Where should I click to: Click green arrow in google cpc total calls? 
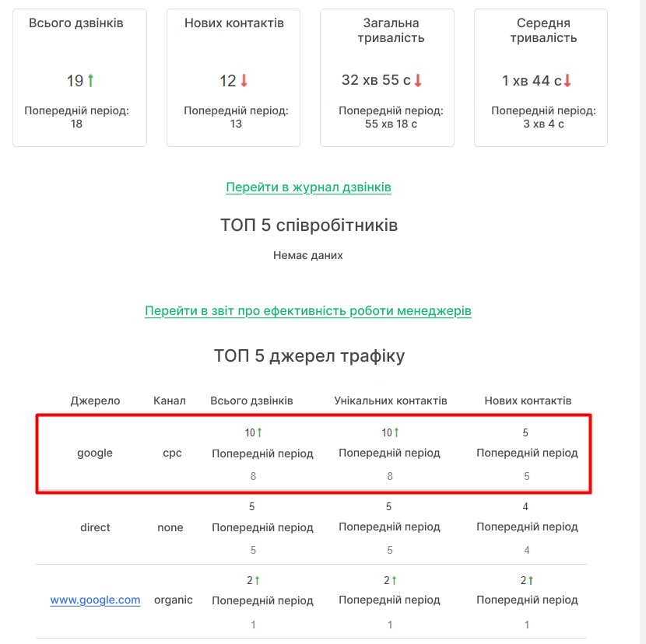pos(259,432)
